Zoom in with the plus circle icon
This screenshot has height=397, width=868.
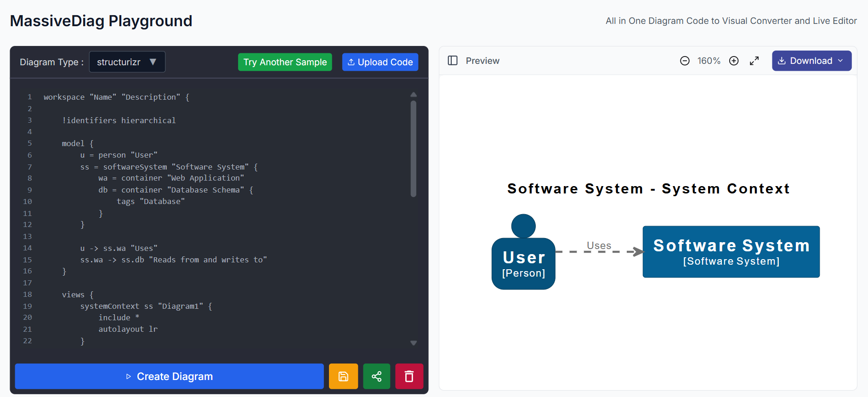click(x=734, y=61)
